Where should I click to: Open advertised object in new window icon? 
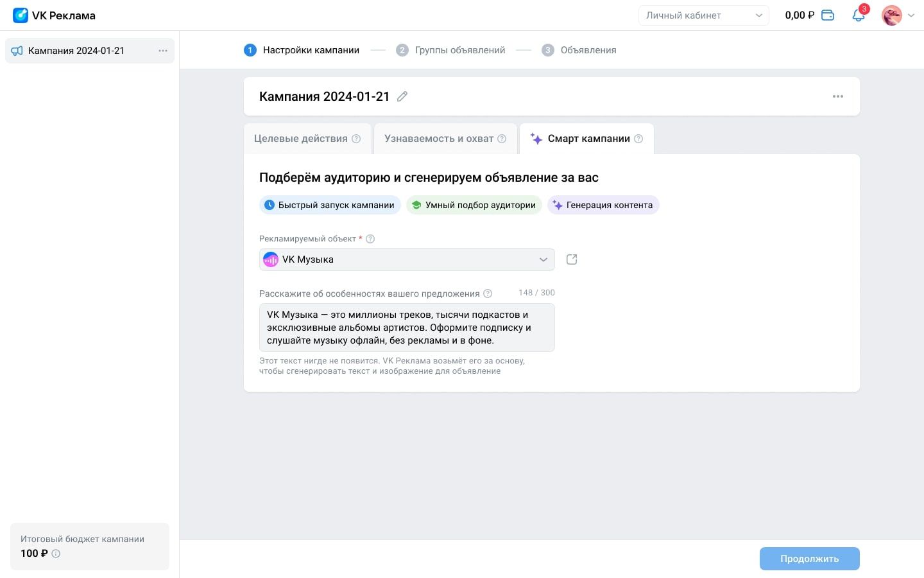click(x=572, y=259)
